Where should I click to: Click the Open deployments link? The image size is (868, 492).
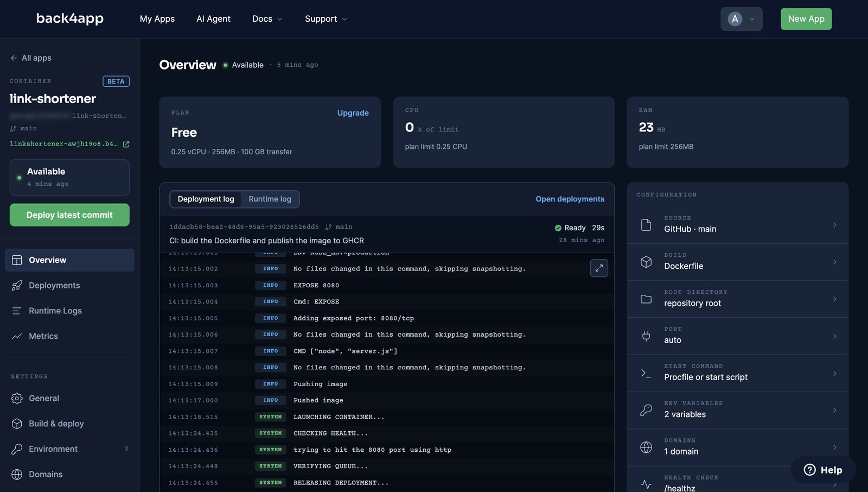tap(570, 199)
